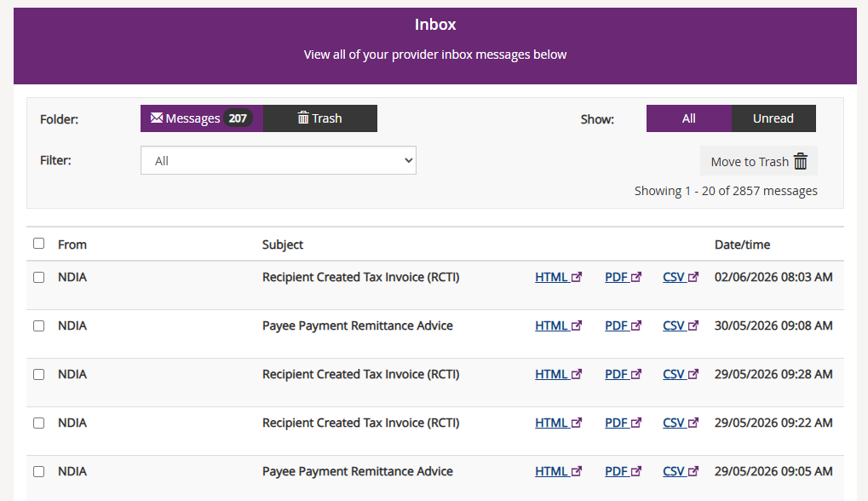This screenshot has height=501, width=868.
Task: Select the 30/05/2026 09:08 AM message checkbox
Action: click(x=38, y=326)
